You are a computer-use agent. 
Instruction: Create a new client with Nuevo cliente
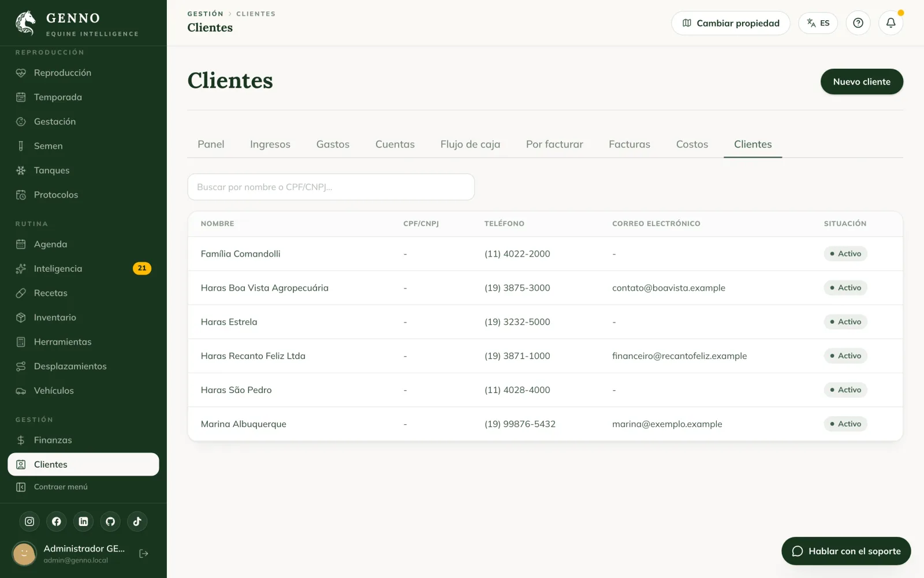(x=862, y=81)
